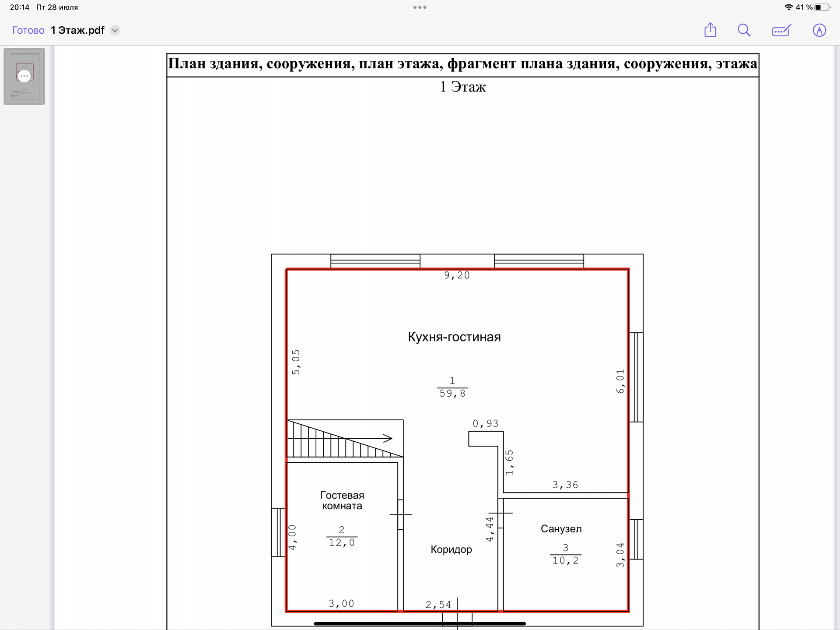Tap the battery indicator icon
The height and width of the screenshot is (630, 840).
822,7
